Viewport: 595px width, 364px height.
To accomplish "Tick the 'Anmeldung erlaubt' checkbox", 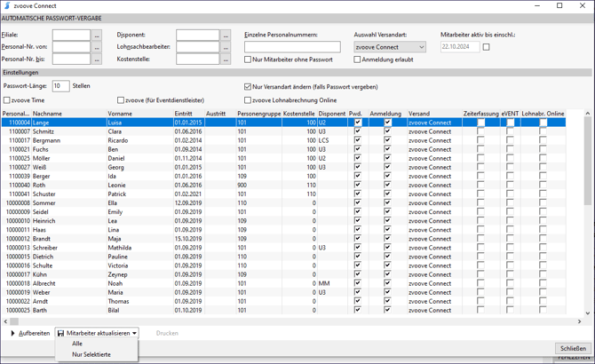I will (357, 59).
